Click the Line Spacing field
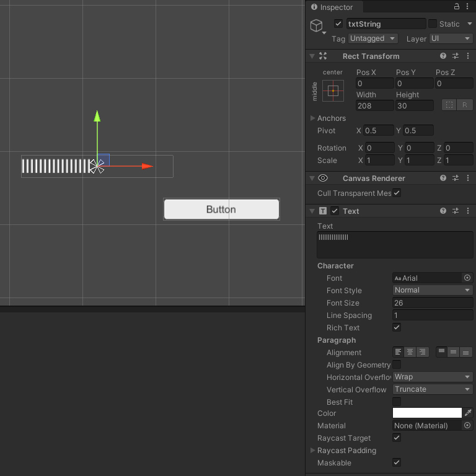 tap(433, 315)
